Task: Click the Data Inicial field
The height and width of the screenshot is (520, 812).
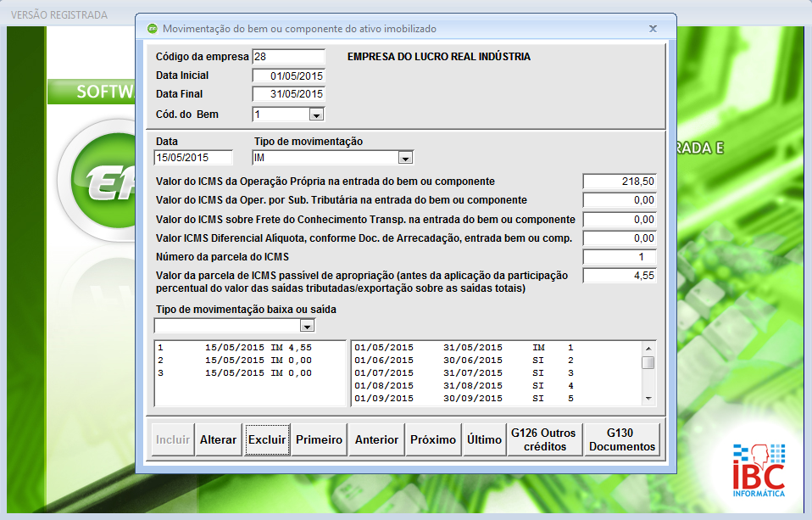Action: (x=288, y=75)
